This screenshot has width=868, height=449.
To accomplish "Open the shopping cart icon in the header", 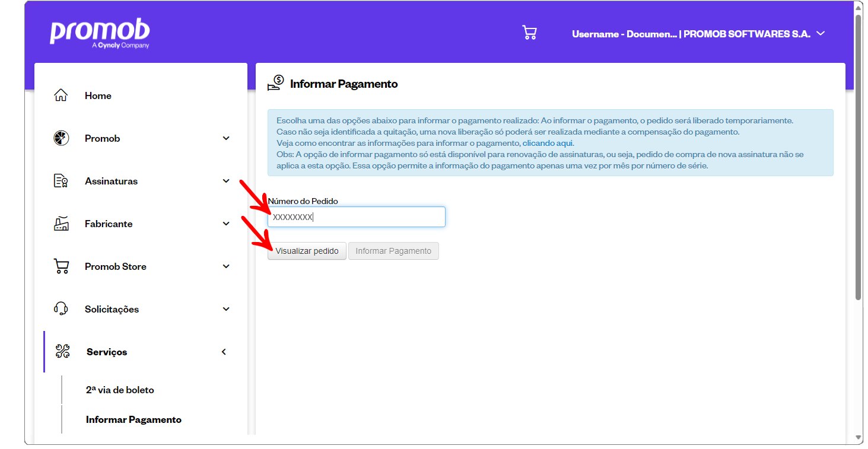I will (529, 33).
